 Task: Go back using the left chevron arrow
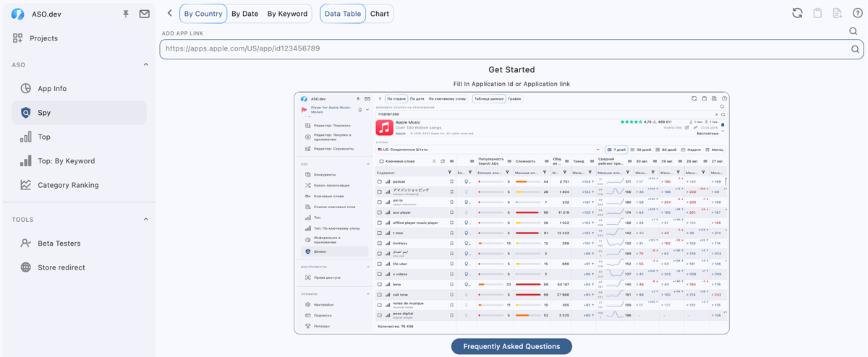170,13
